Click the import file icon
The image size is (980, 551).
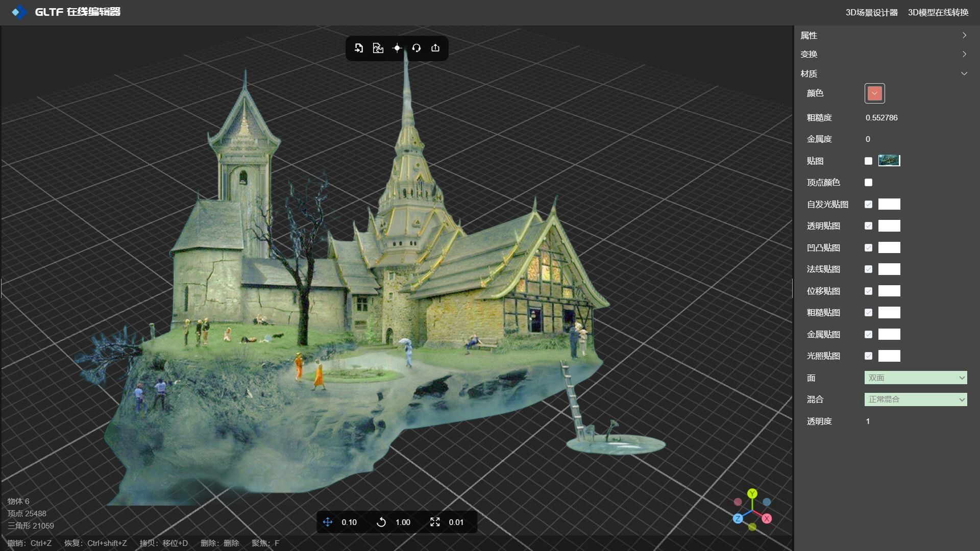359,48
